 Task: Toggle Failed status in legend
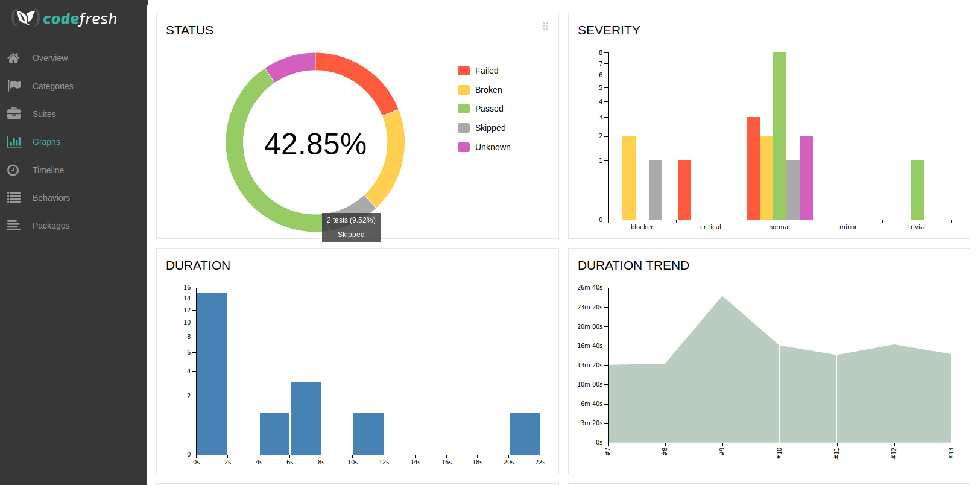[486, 71]
